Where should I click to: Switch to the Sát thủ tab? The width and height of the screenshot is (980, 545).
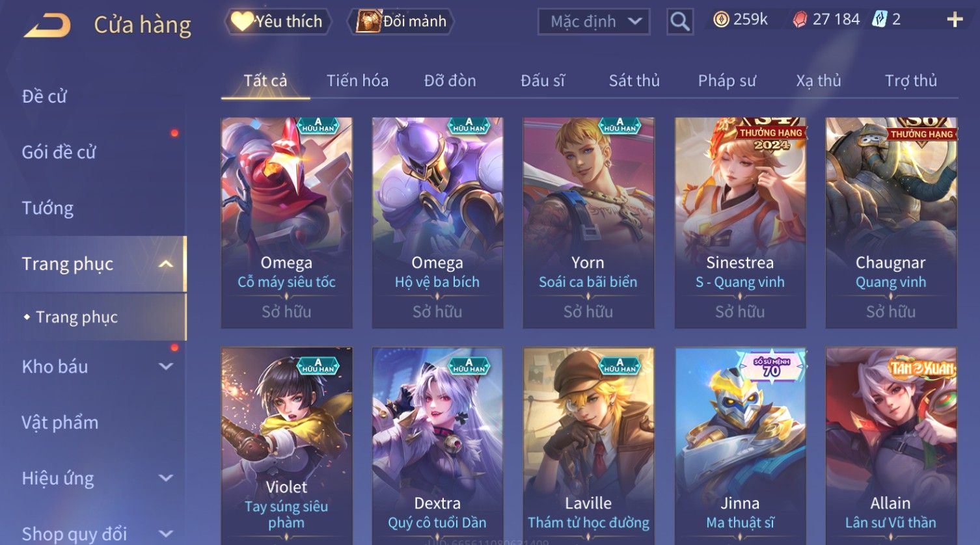634,81
